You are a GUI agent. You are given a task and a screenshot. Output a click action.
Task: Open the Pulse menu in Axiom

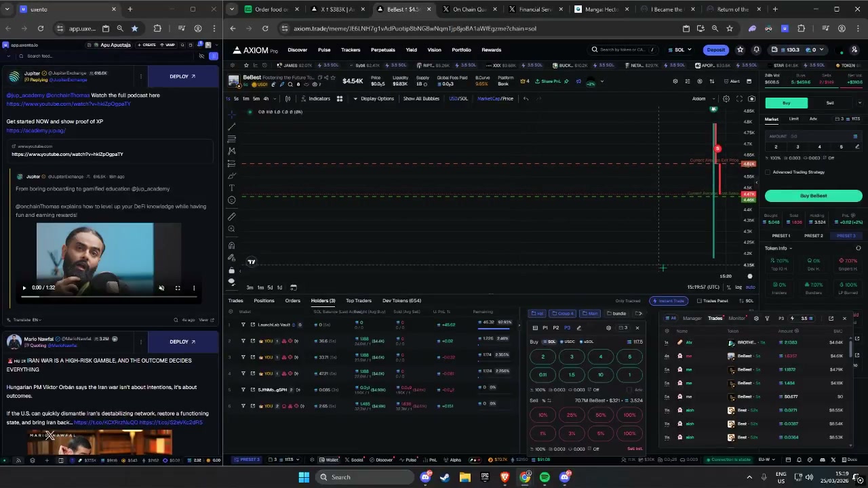pyautogui.click(x=324, y=49)
